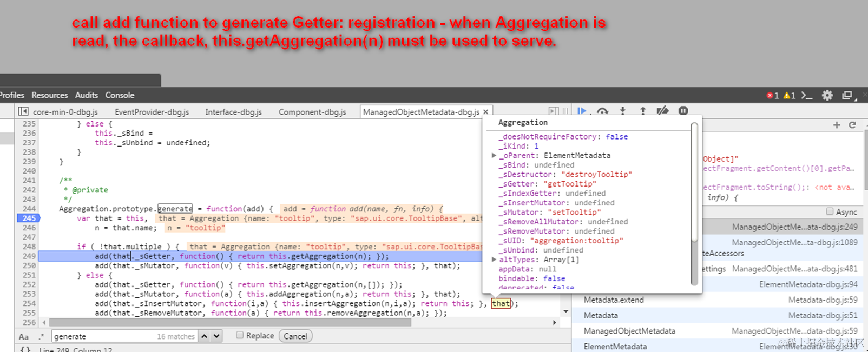The image size is (868, 352).
Task: Click the highlighted 'that' variable on line 254
Action: coord(501,303)
